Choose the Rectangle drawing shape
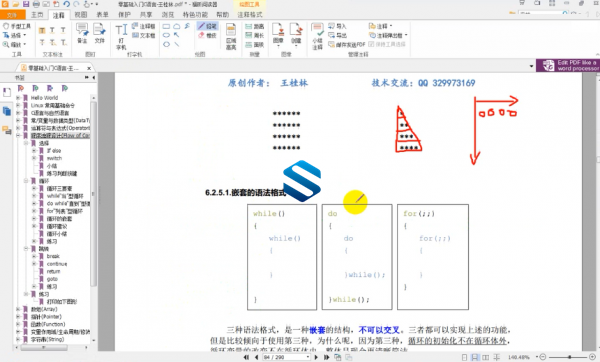The width and height of the screenshot is (600, 362). pos(166,26)
